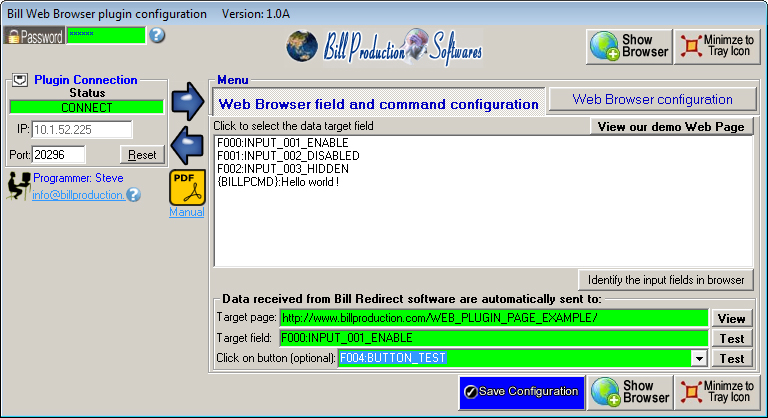Click the Port number field

click(x=58, y=155)
